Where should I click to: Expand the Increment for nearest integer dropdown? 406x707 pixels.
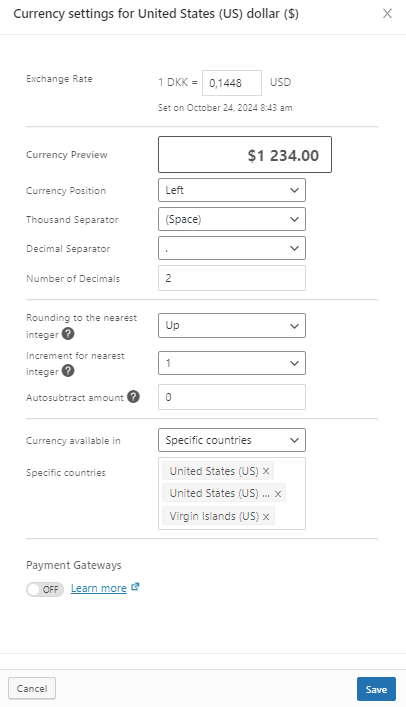(x=232, y=363)
